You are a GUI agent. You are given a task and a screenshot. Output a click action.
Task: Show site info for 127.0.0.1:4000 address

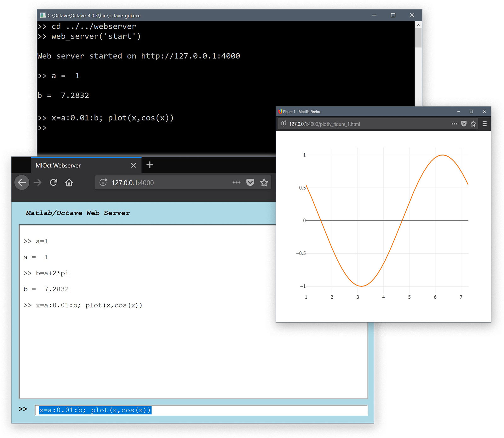(x=103, y=183)
